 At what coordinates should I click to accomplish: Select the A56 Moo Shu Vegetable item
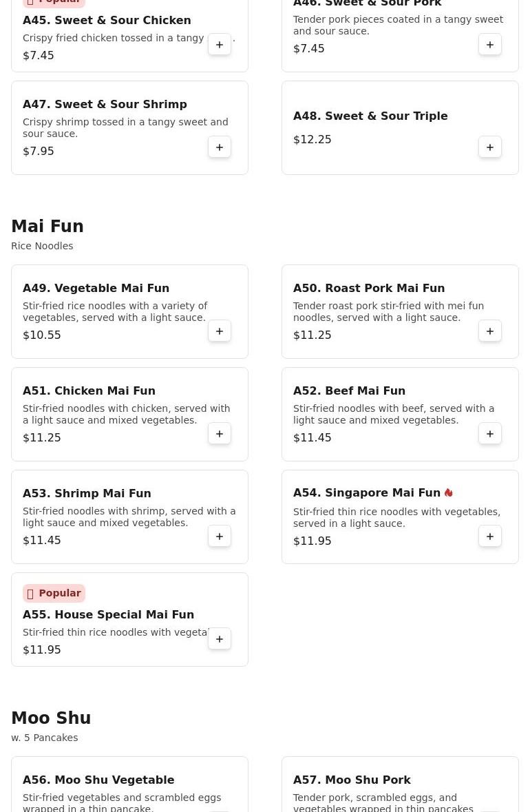pyautogui.click(x=98, y=780)
